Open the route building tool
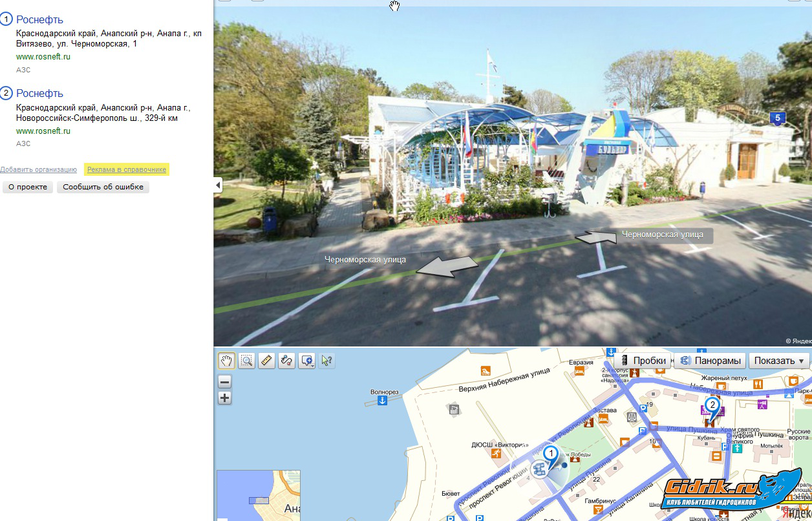This screenshot has width=812, height=521. tap(286, 361)
